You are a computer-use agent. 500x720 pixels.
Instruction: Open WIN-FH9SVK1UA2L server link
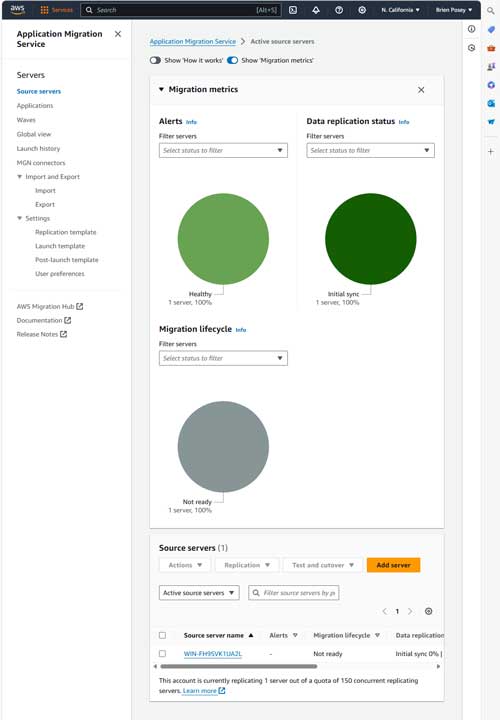[213, 653]
